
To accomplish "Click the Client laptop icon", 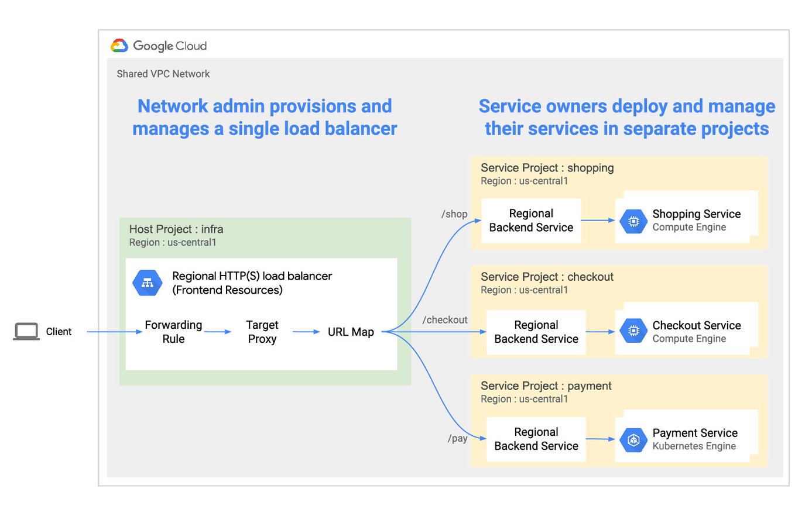I will click(26, 331).
